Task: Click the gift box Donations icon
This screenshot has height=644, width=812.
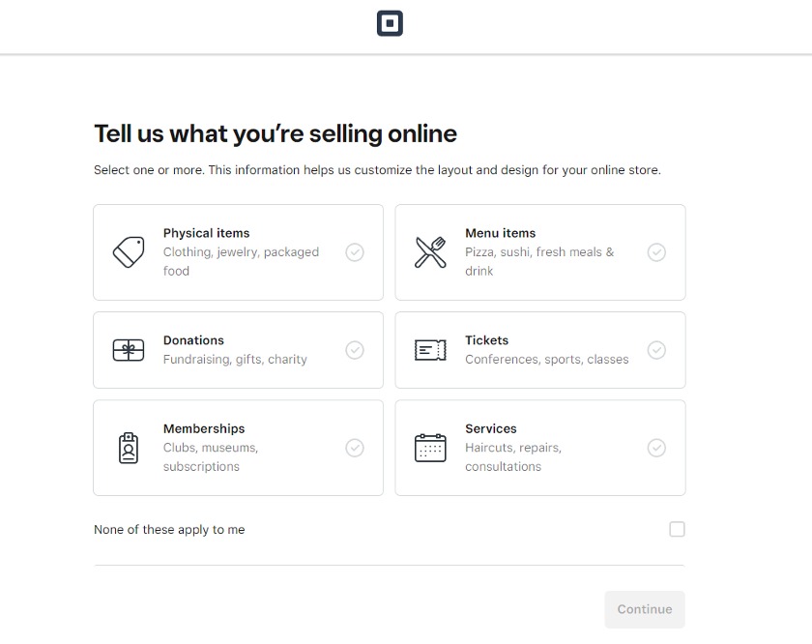Action: tap(129, 350)
